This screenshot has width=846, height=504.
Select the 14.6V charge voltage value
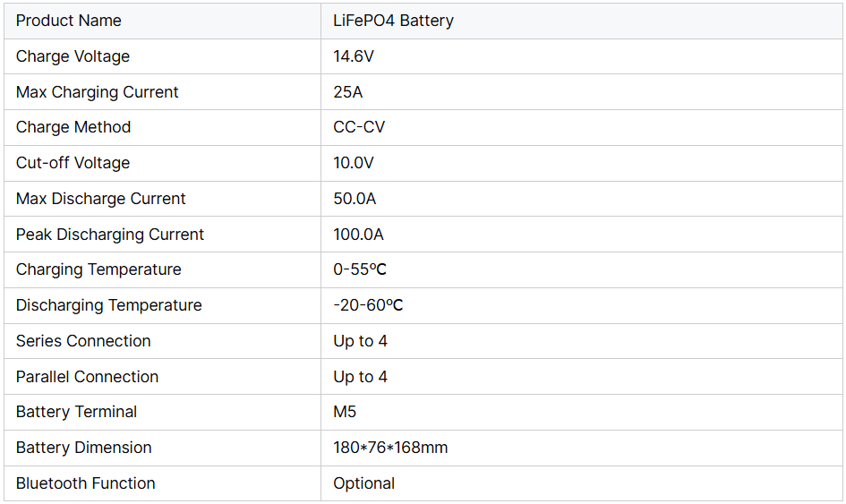click(354, 56)
